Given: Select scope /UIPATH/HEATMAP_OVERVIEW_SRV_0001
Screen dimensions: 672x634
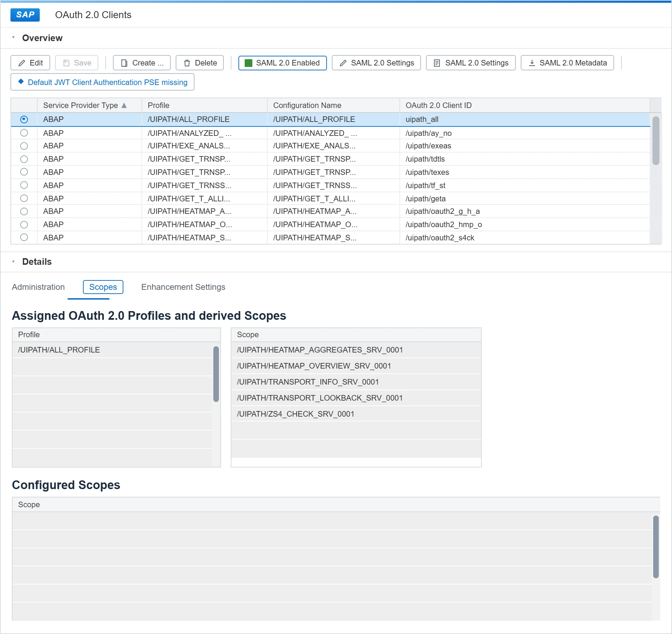Looking at the screenshot, I should [x=356, y=366].
